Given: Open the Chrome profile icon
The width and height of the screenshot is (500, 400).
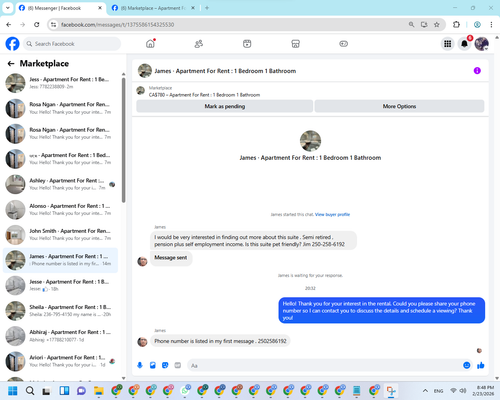Looking at the screenshot, I should tap(477, 24).
